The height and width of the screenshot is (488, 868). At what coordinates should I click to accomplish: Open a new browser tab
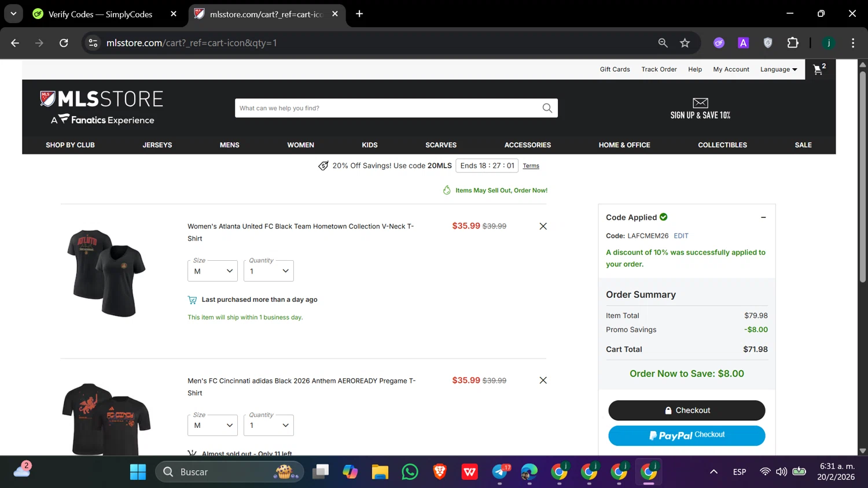tap(359, 14)
